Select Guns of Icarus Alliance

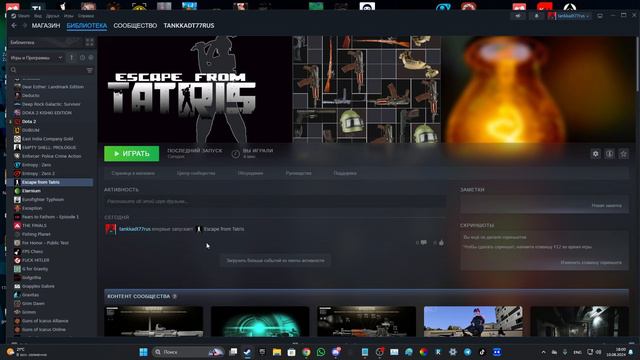click(x=45, y=321)
